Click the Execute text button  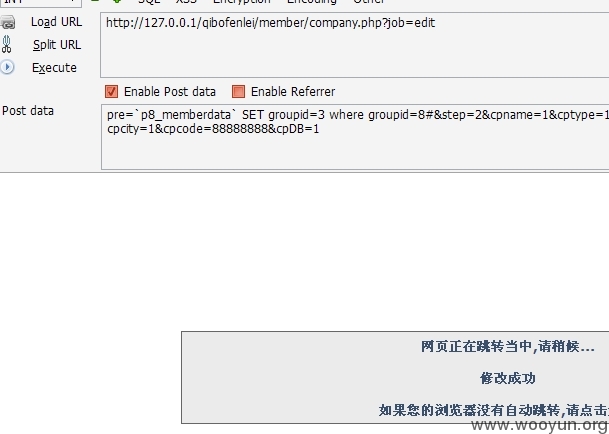click(54, 68)
